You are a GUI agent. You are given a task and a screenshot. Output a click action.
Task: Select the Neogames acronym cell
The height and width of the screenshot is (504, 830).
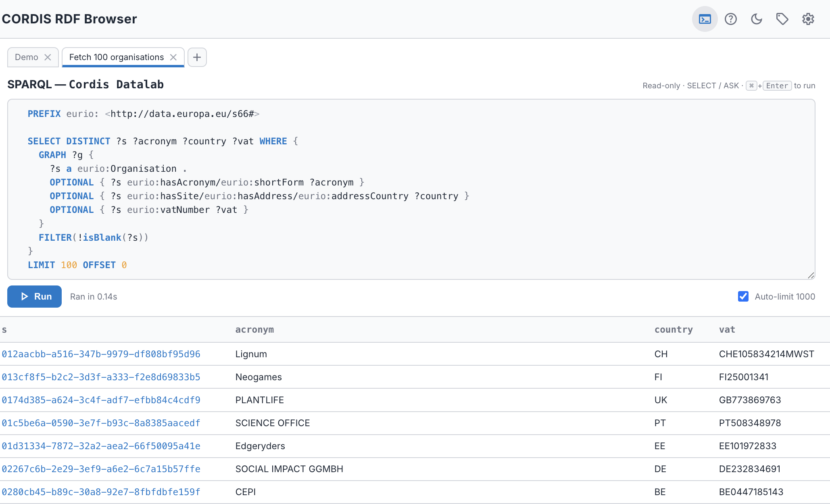pos(259,377)
